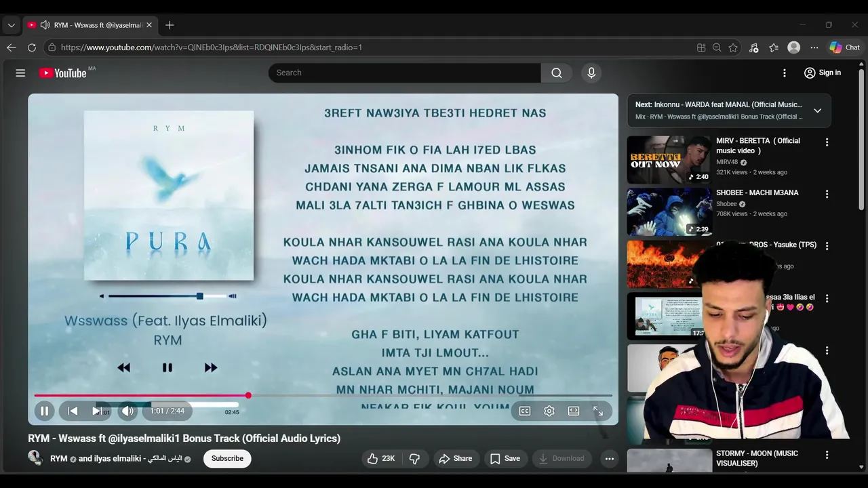Screen dimensions: 868x488
Task: Pause the video with the player pause button
Action: (44, 411)
